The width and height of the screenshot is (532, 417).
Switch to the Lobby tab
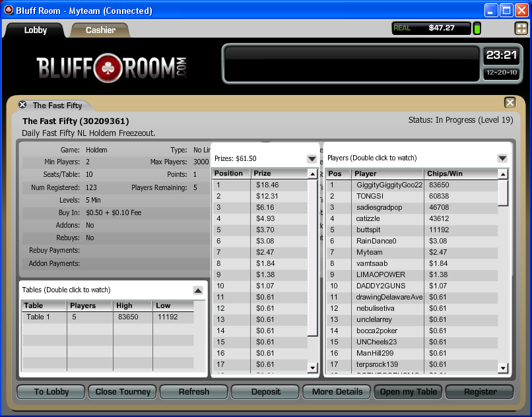pos(35,30)
